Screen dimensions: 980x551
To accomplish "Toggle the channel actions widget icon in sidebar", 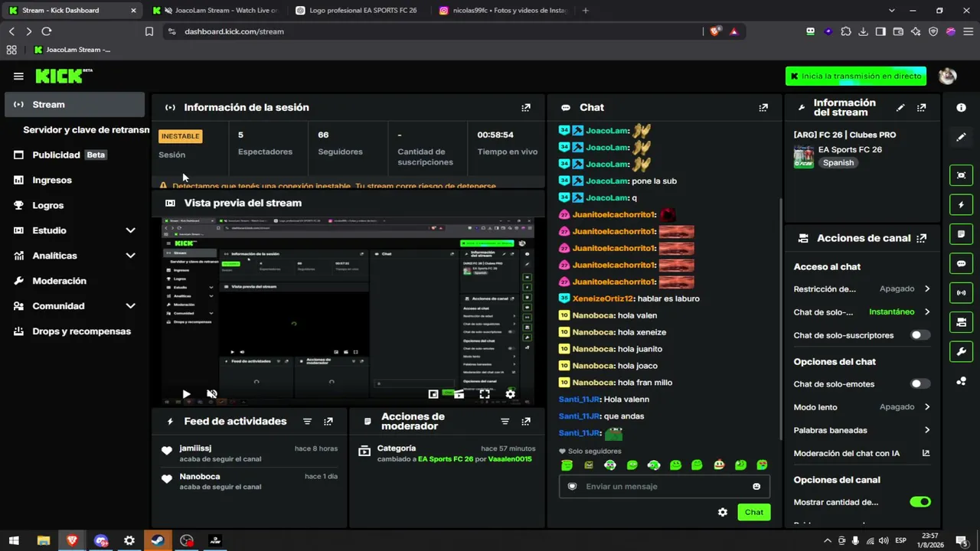I will [x=962, y=322].
